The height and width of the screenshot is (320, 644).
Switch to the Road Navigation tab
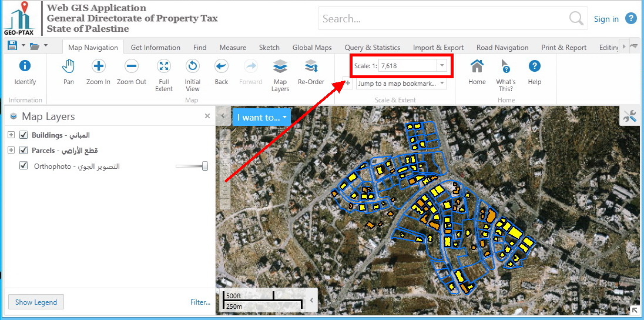pyautogui.click(x=502, y=47)
